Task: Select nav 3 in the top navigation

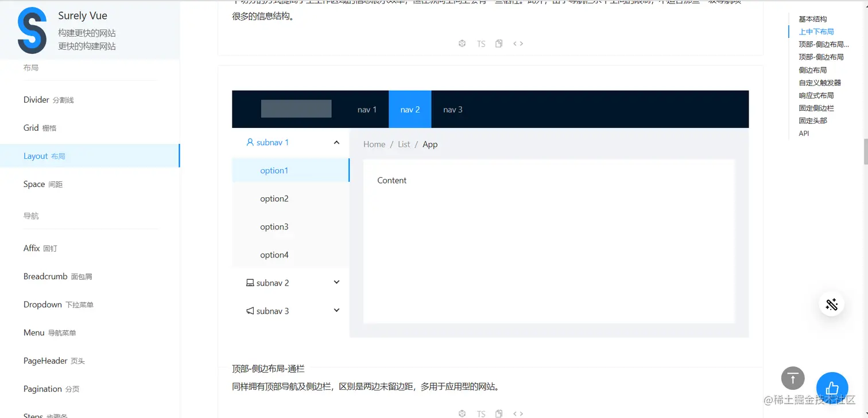Action: (x=452, y=109)
